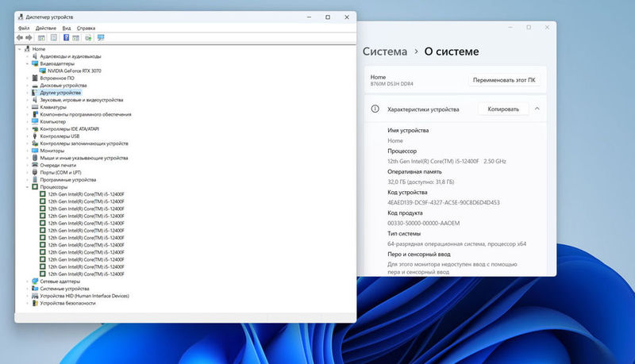Viewport: 635px width, 364px height.
Task: Click Копировать button in device specs
Action: pyautogui.click(x=503, y=109)
